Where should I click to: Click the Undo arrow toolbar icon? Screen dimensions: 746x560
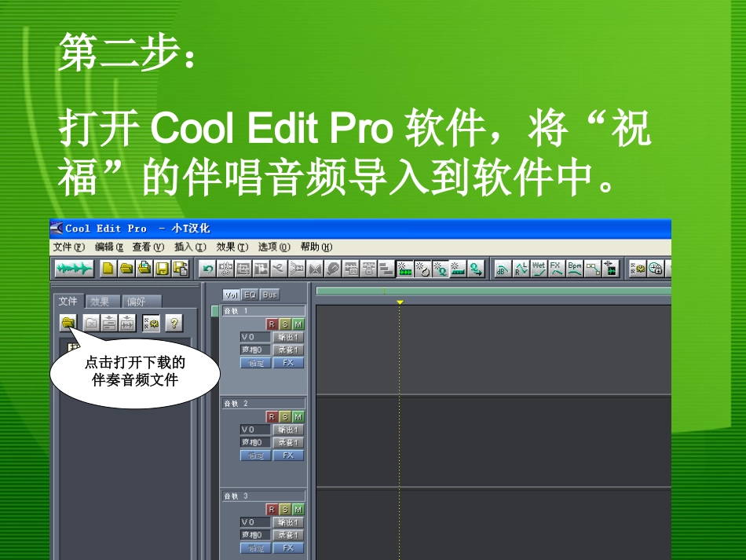tap(207, 269)
